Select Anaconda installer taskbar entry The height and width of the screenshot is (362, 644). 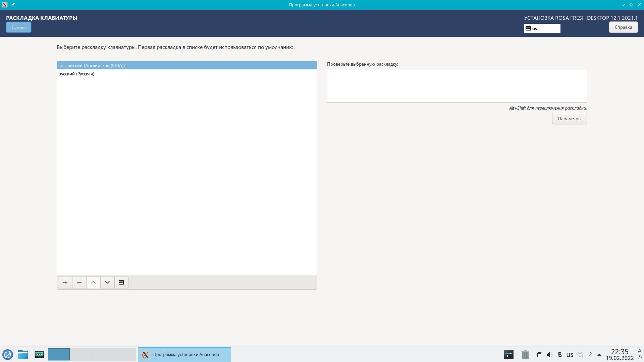coord(184,354)
